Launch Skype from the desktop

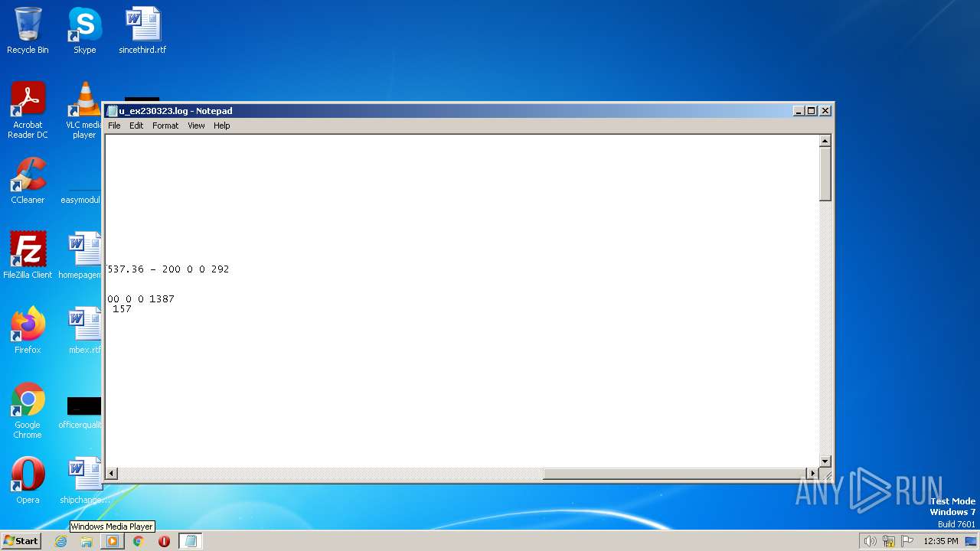(x=84, y=31)
